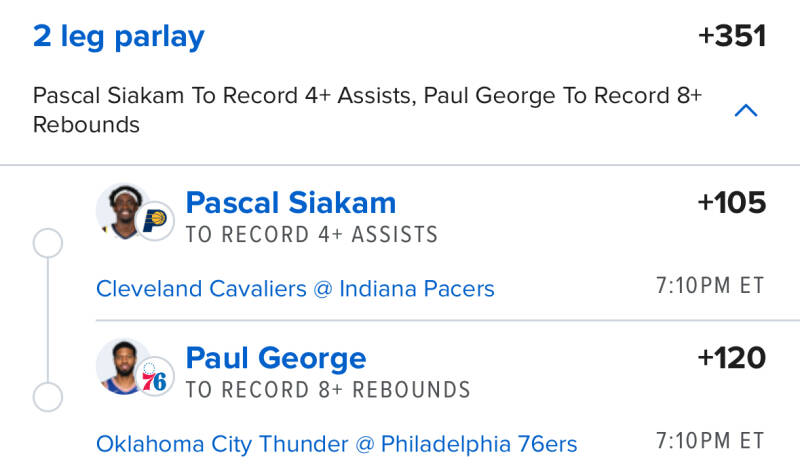Select the 2 leg parlay title

[118, 37]
